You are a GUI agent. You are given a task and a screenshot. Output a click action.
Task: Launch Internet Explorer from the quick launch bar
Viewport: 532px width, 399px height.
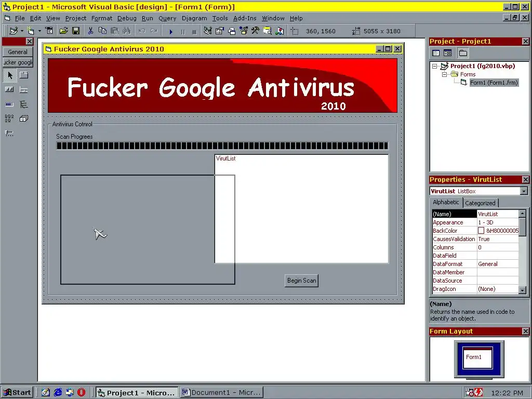58,393
